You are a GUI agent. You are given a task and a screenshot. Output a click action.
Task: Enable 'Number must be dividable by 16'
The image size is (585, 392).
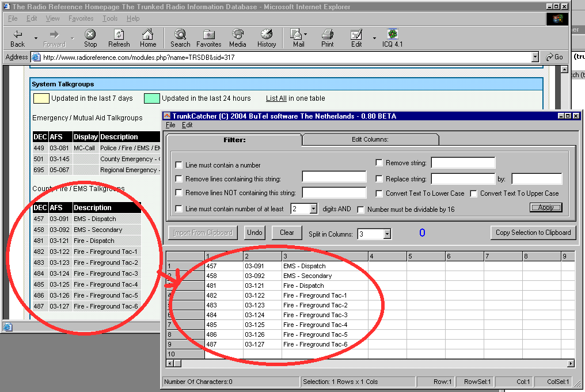(361, 210)
